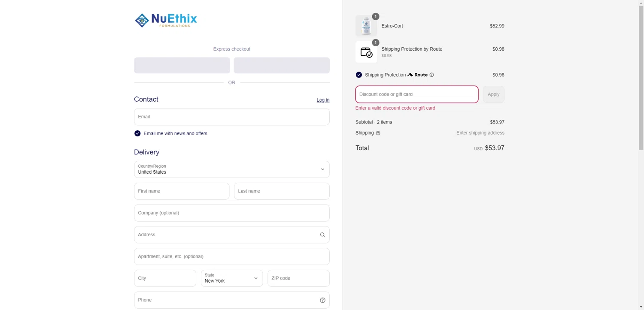Open the NuEthix Formulations logo

coord(166,20)
